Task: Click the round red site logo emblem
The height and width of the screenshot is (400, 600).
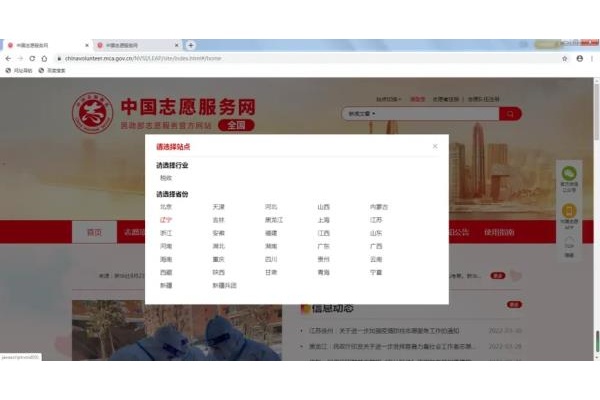Action: 92,113
